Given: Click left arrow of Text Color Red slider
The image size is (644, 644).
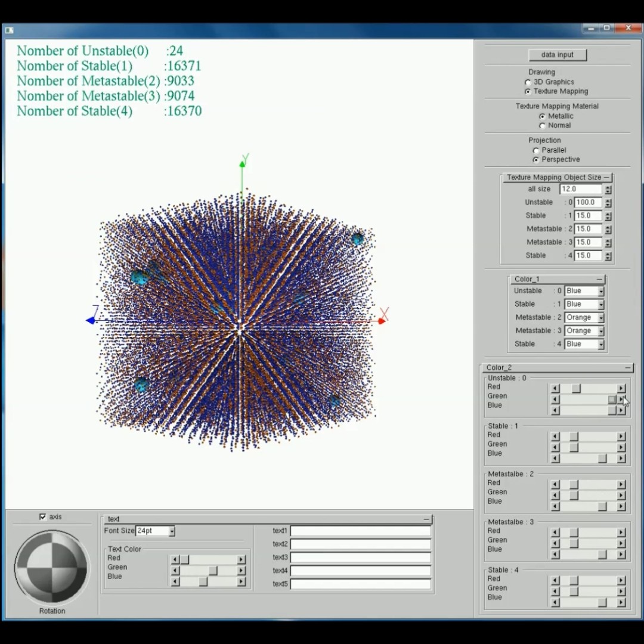Looking at the screenshot, I should (x=175, y=560).
